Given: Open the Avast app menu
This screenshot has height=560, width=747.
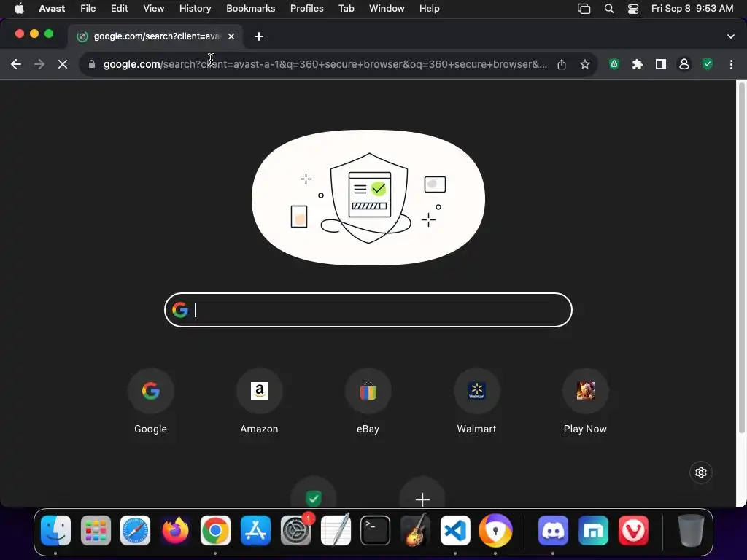Looking at the screenshot, I should click(x=52, y=9).
